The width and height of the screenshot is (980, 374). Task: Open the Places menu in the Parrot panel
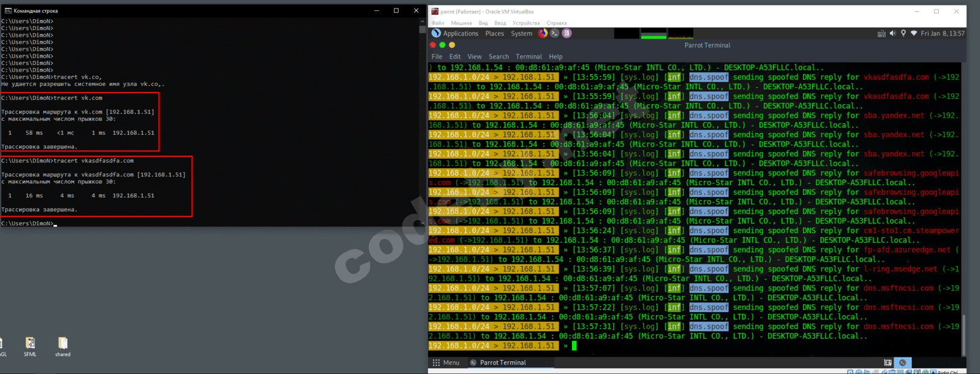click(x=494, y=34)
